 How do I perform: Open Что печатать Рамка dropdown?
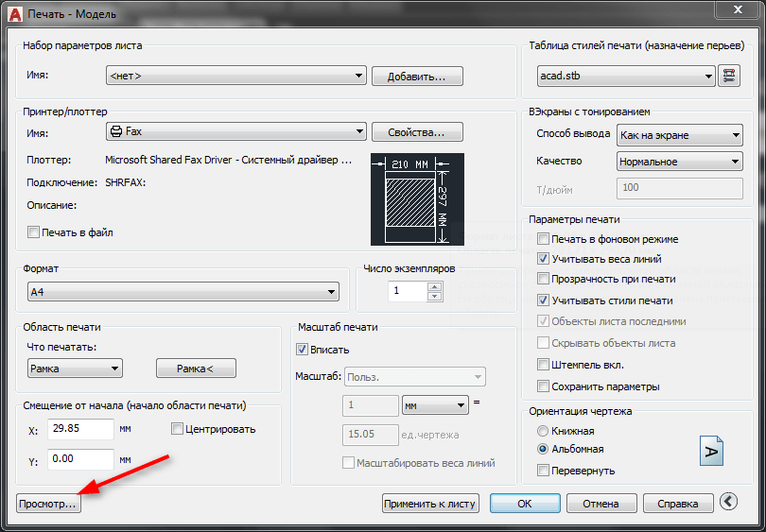point(75,369)
